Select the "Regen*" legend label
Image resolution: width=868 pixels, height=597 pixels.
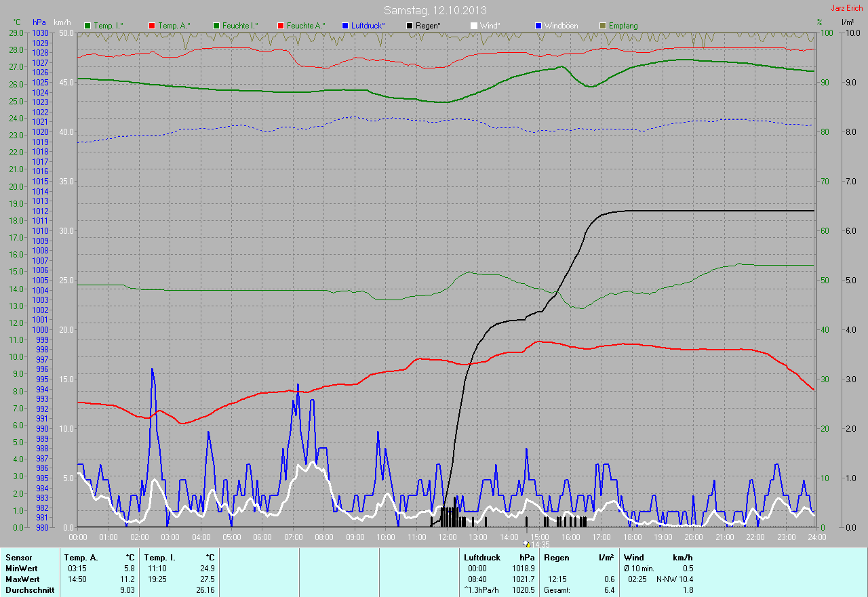coord(428,26)
